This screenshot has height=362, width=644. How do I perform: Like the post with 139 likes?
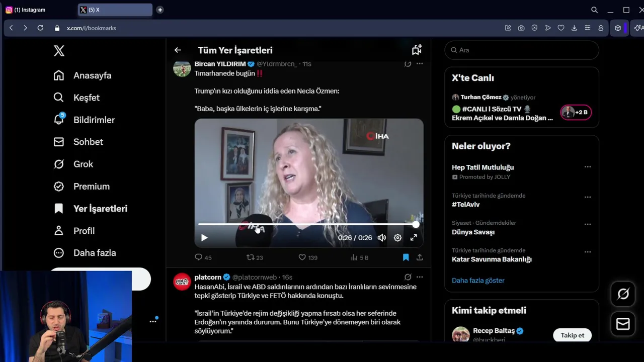point(308,257)
